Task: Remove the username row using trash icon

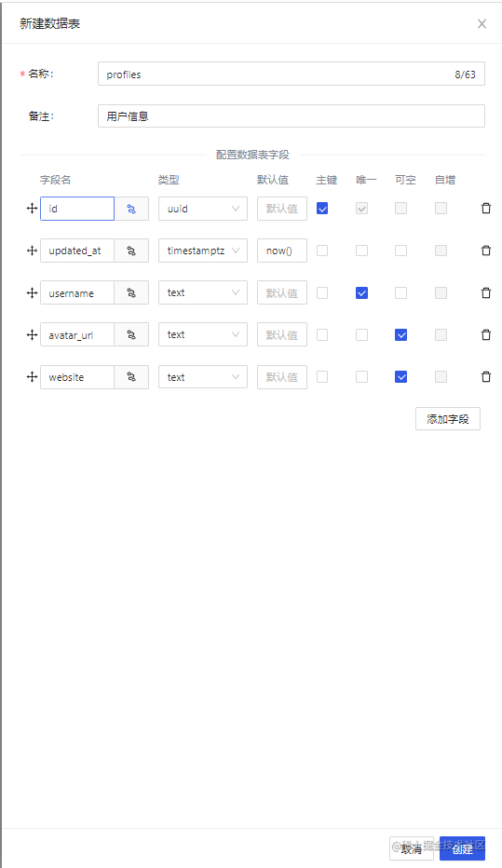Action: [x=486, y=292]
